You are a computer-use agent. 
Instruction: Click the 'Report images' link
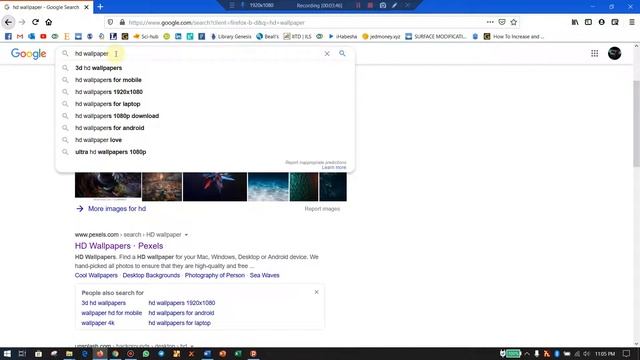(322, 209)
